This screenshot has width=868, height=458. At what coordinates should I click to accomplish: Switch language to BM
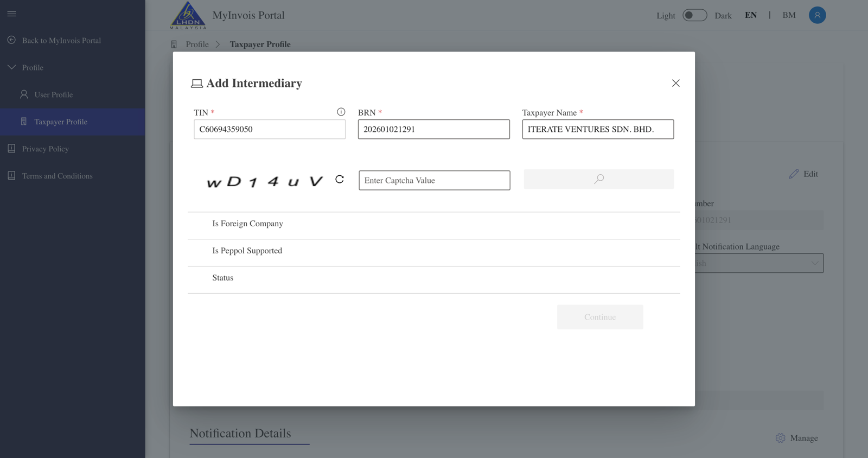coord(789,15)
